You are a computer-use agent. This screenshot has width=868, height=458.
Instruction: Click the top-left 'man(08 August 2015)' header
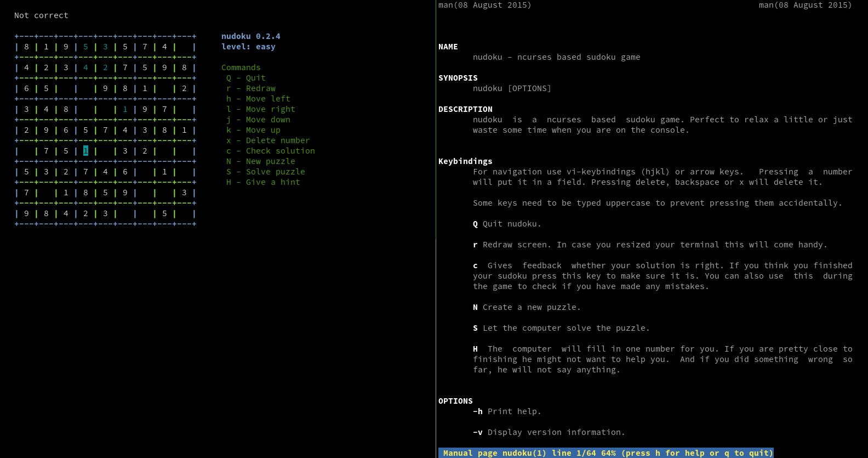(x=485, y=5)
